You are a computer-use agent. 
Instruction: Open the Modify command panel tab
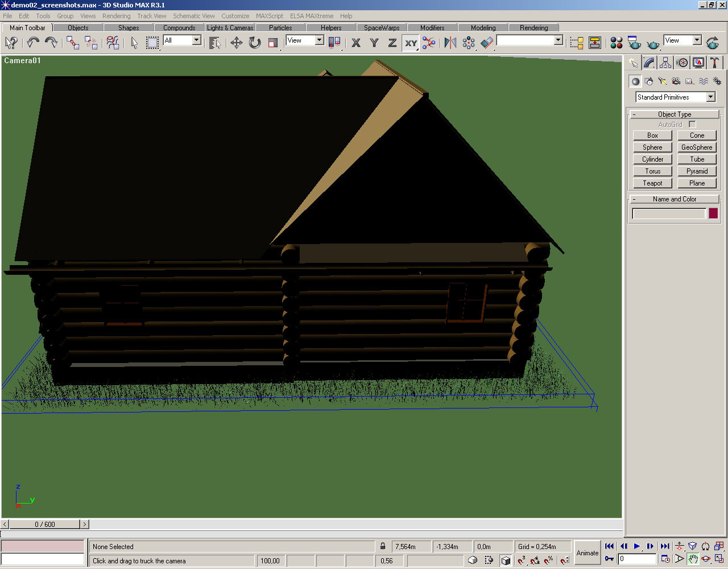(649, 63)
